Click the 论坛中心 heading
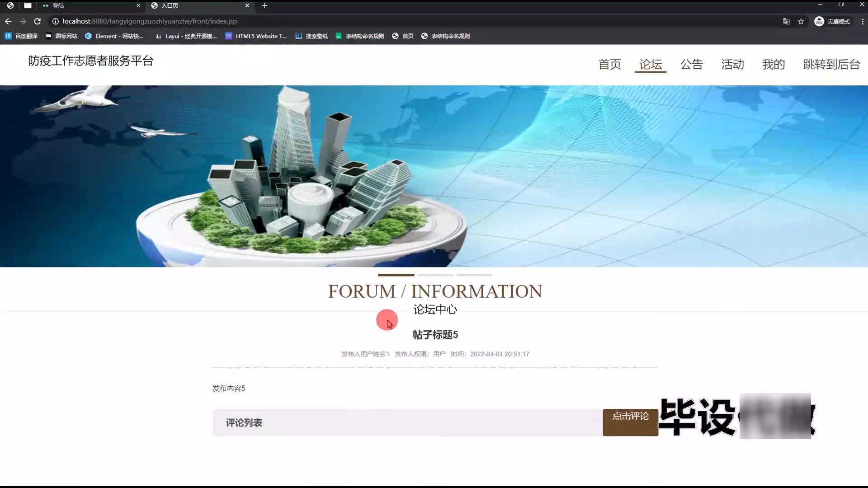868x488 pixels. [435, 310]
